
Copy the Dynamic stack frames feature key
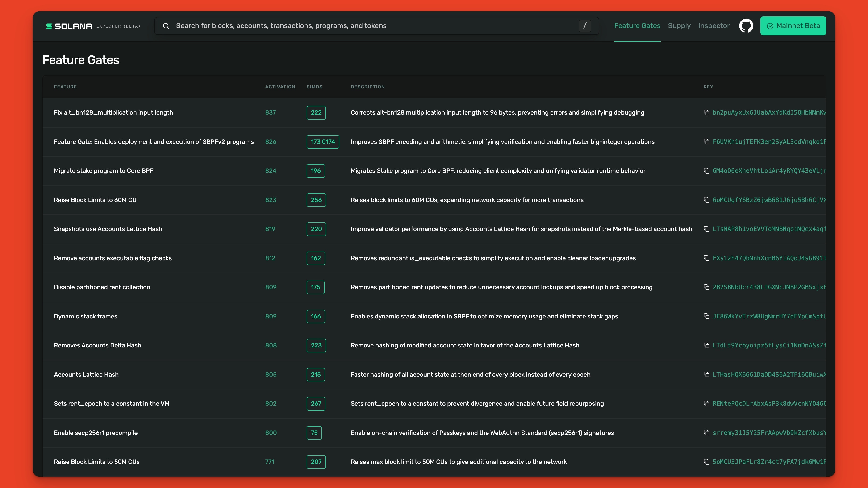(707, 316)
